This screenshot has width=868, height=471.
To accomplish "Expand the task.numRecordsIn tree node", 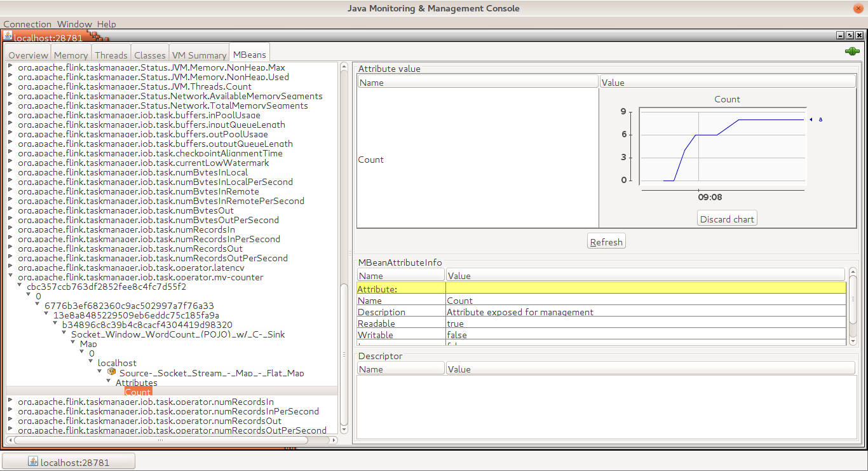I will (x=10, y=229).
